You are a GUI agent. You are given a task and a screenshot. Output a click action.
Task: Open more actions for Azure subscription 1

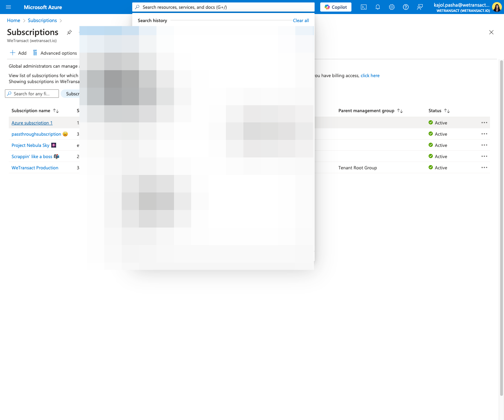pos(484,123)
